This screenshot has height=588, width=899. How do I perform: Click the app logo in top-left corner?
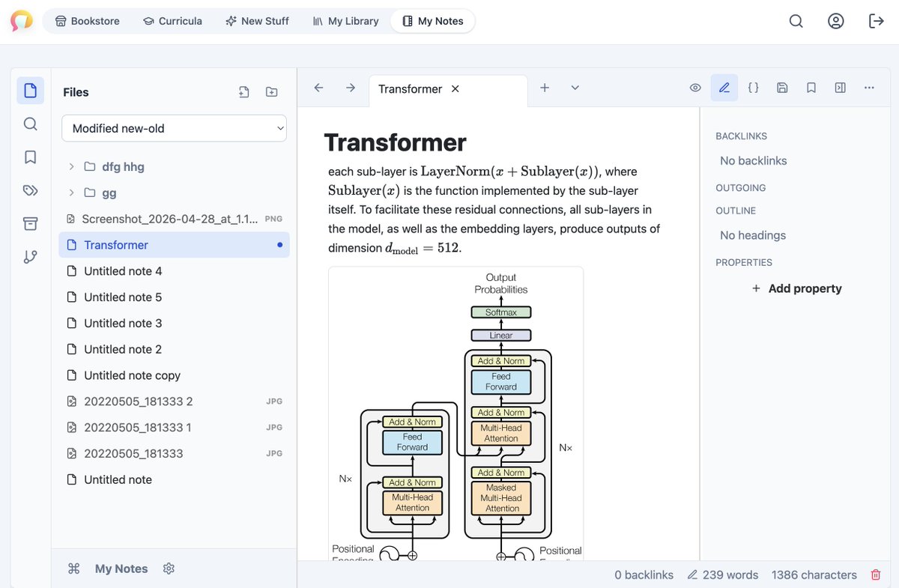pos(22,21)
